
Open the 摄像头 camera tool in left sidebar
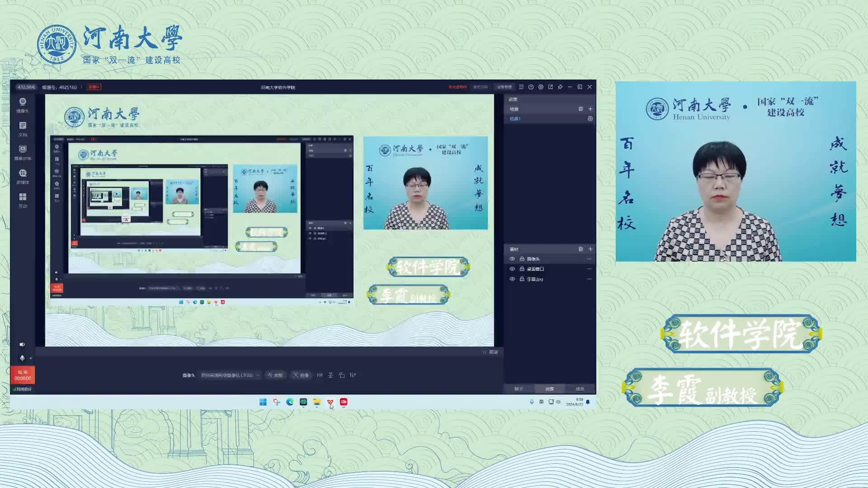click(x=23, y=105)
